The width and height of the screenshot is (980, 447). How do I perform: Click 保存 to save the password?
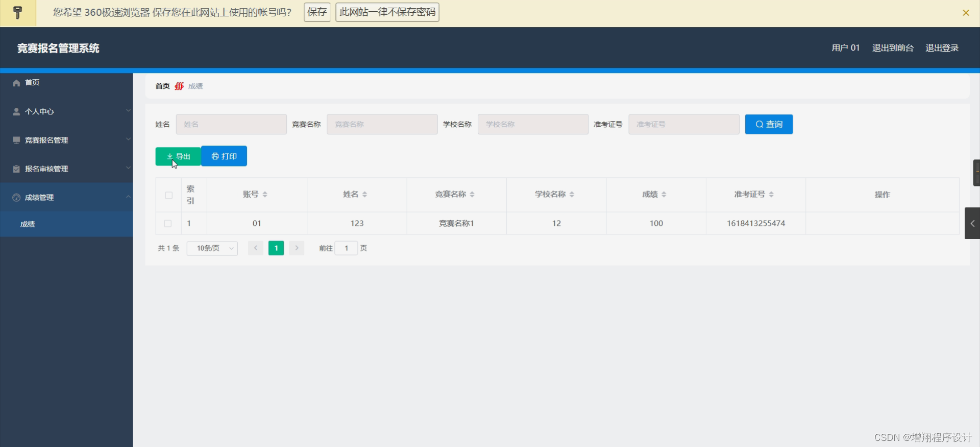tap(317, 12)
